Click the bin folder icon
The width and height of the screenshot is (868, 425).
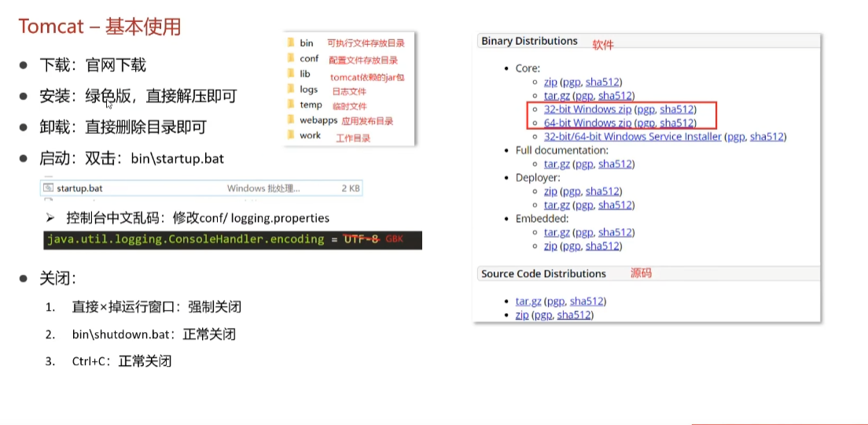[291, 42]
